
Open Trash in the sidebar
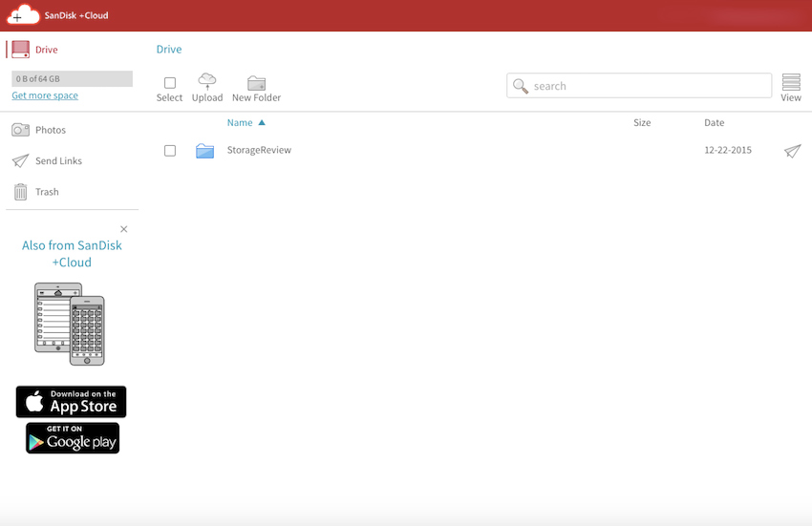click(35, 192)
